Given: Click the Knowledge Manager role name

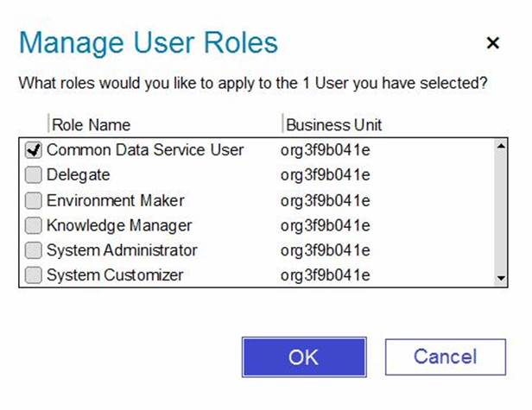Looking at the screenshot, I should (x=119, y=226).
